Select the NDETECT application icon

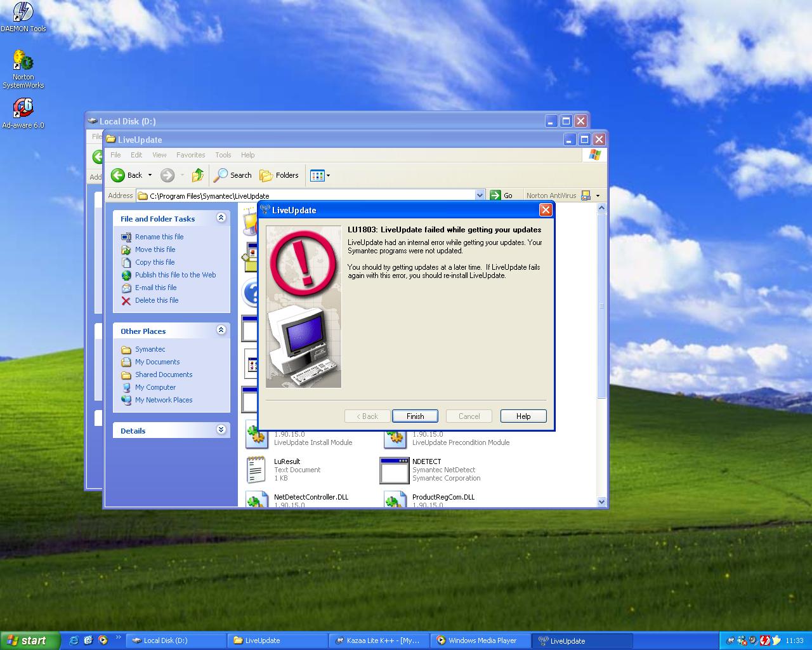click(395, 470)
